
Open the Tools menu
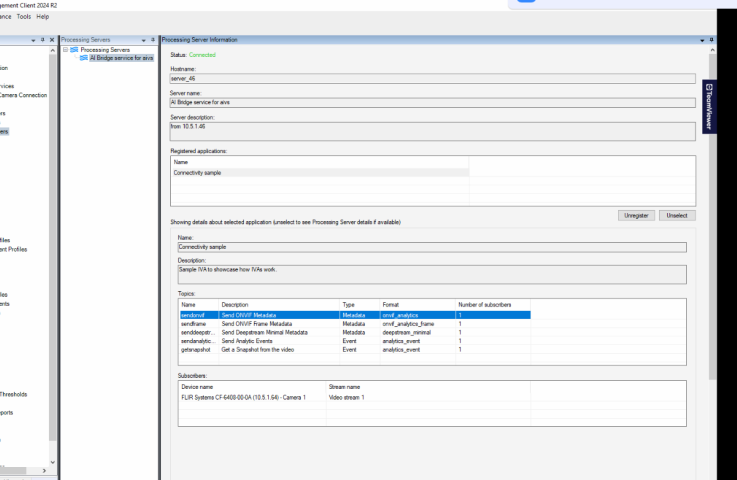point(22,17)
